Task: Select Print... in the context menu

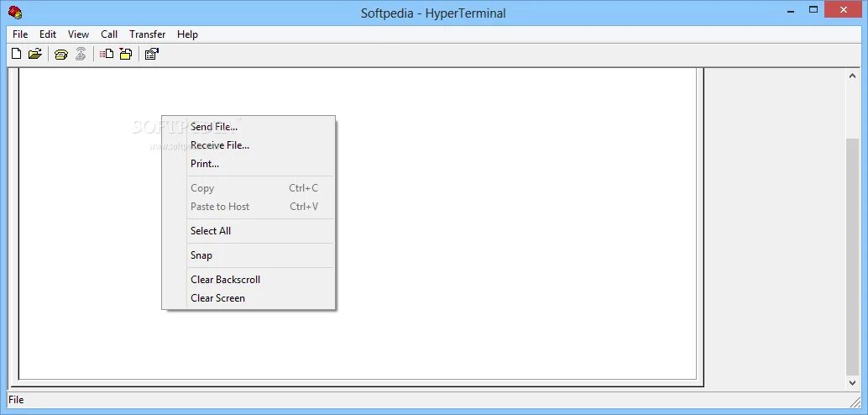Action: (x=248, y=164)
